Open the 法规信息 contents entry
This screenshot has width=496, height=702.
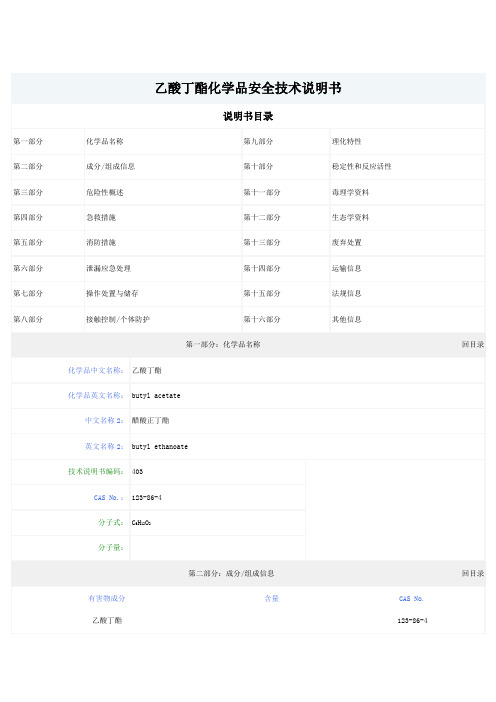346,294
